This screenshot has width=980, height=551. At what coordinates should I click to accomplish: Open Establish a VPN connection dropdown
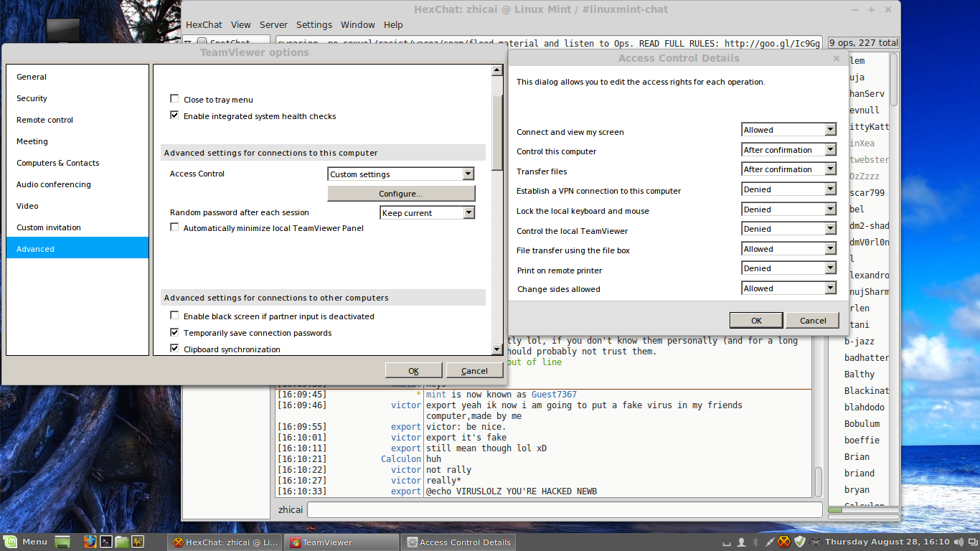[789, 189]
